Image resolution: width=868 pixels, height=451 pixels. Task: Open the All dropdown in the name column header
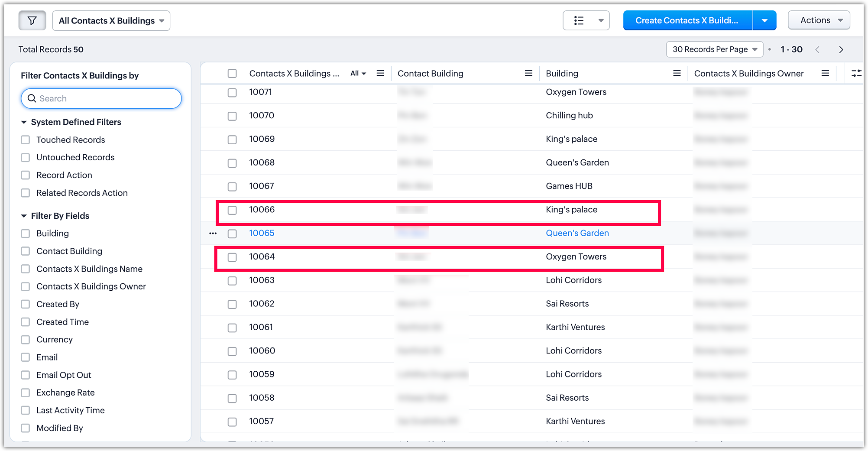click(358, 73)
